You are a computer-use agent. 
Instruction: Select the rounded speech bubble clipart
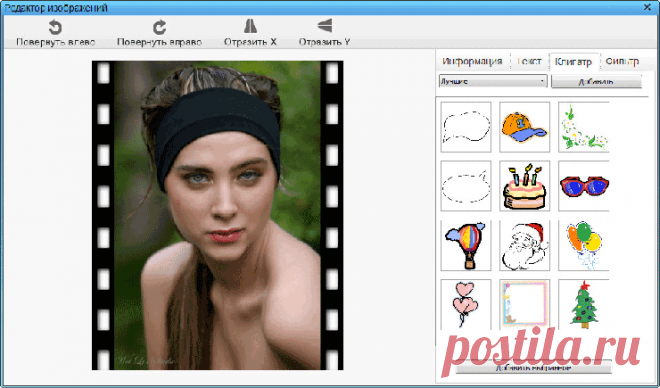[466, 127]
